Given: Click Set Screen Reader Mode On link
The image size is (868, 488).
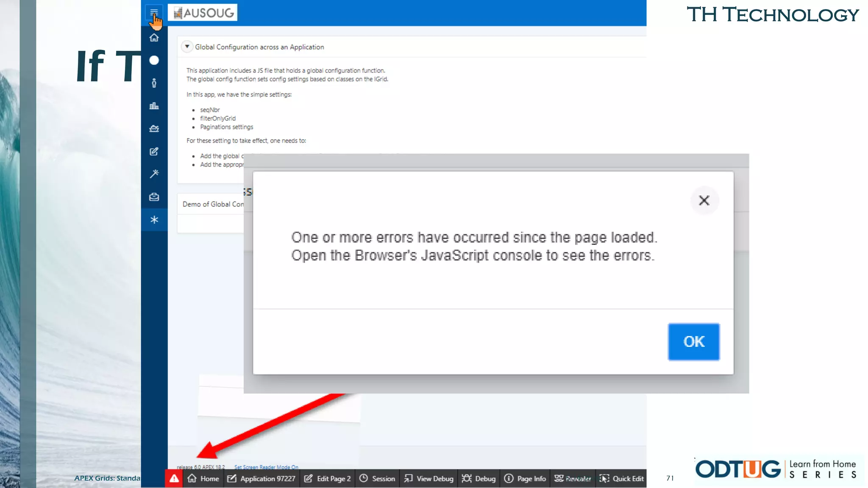Looking at the screenshot, I should [x=266, y=467].
